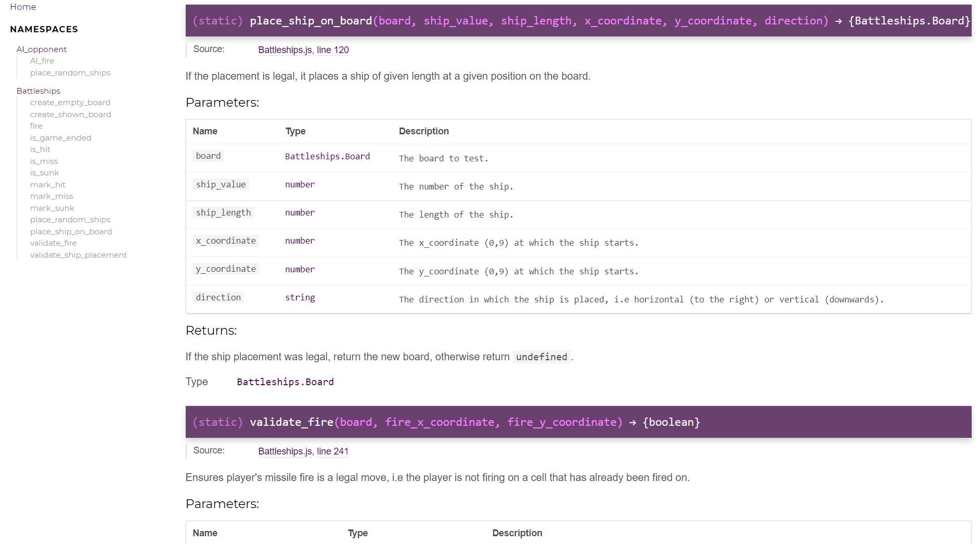Click the boolean return type of validate_fire
This screenshot has height=544, width=980.
671,422
